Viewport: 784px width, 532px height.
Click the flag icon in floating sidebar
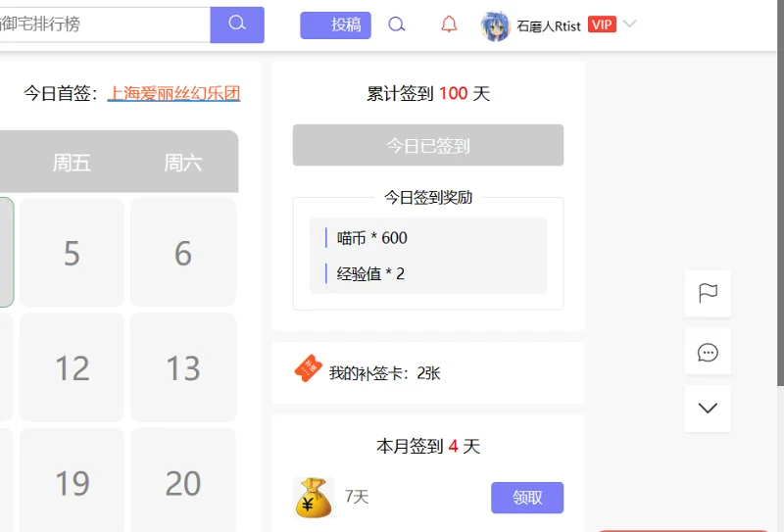point(708,293)
